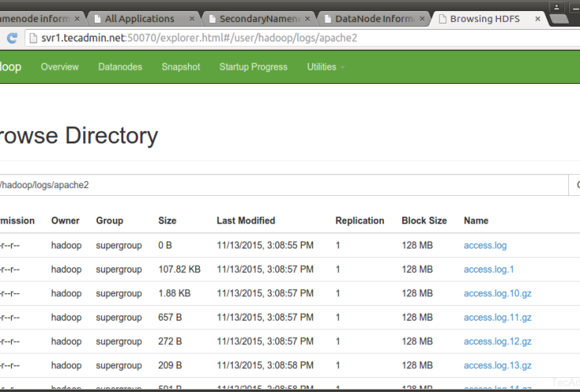Open the access.log file link
Screen dimensions: 580x392
click(485, 245)
